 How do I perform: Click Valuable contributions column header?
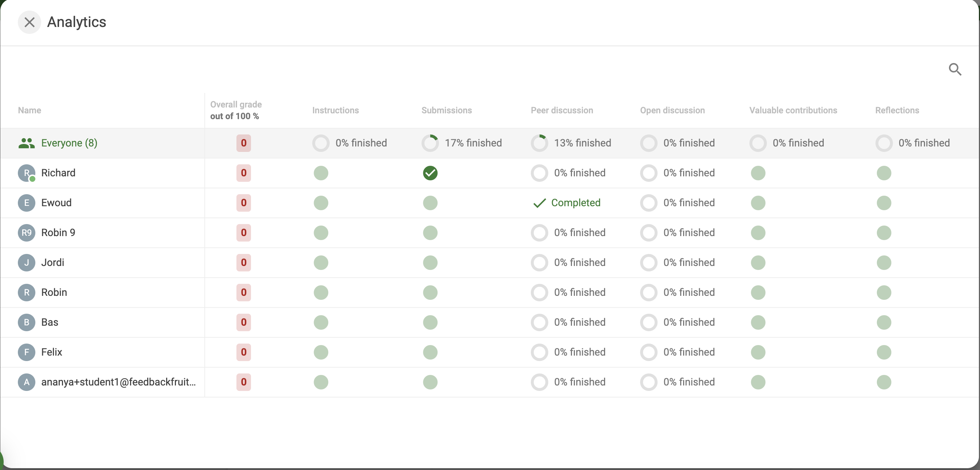tap(793, 110)
